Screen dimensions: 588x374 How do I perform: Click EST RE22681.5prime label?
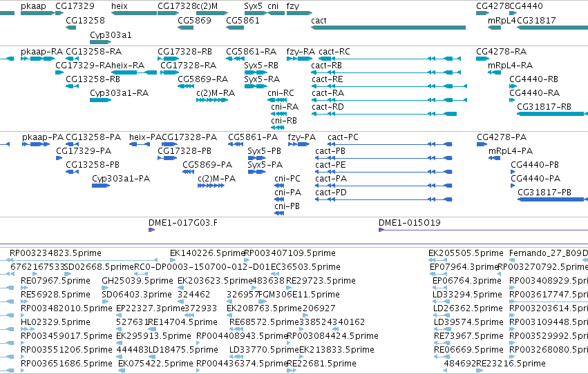pyautogui.click(x=321, y=364)
